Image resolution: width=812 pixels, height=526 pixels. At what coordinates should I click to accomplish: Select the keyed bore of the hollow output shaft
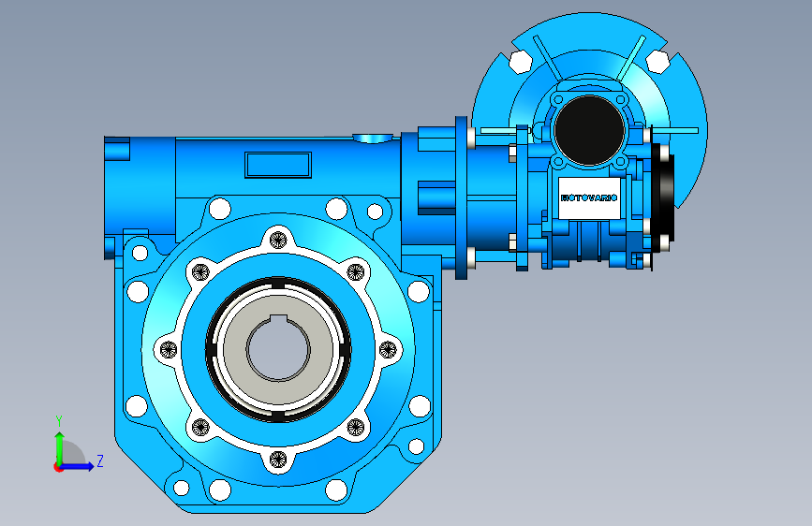[278, 347]
